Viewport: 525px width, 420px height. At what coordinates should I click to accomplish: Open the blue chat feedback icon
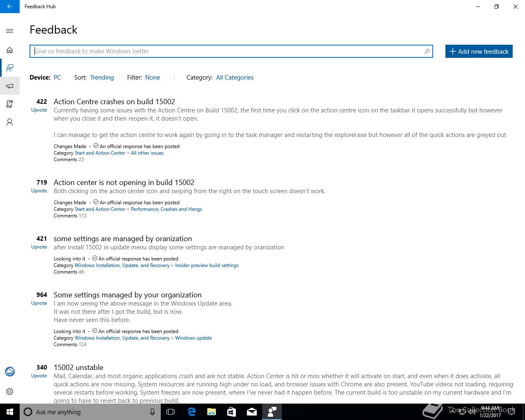10,372
